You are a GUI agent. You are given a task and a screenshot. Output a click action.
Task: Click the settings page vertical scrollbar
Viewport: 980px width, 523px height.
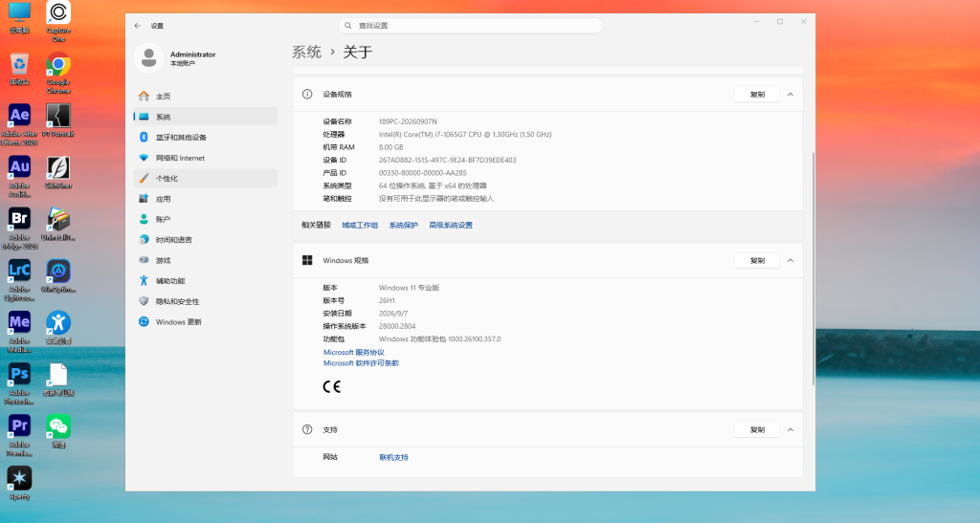(x=813, y=269)
